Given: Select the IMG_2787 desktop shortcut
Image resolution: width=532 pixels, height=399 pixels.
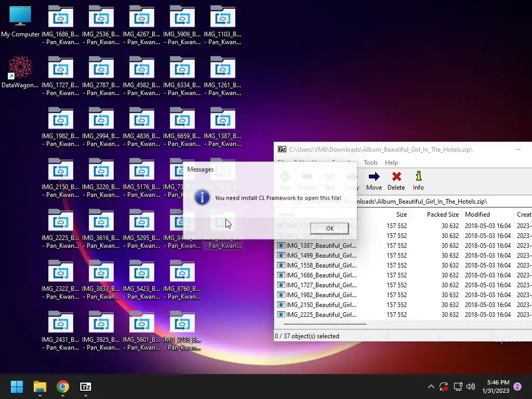Looking at the screenshot, I should (x=101, y=76).
